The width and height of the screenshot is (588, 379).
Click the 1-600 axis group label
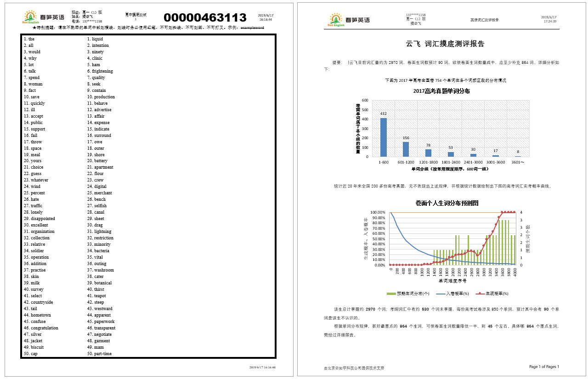383,162
